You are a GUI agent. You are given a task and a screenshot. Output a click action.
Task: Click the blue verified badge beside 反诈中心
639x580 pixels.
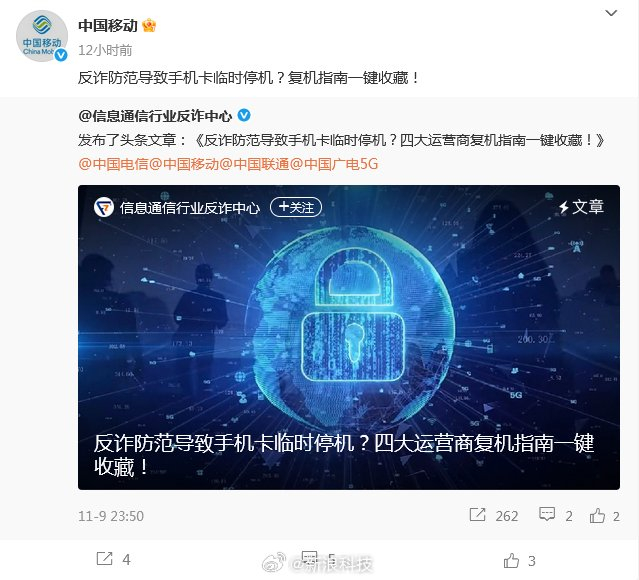pos(244,116)
